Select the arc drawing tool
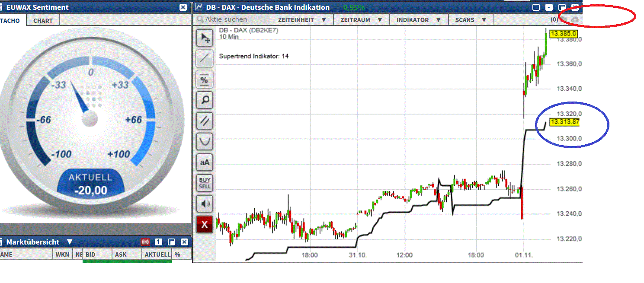Screen dimensions: 644x283 [205, 142]
